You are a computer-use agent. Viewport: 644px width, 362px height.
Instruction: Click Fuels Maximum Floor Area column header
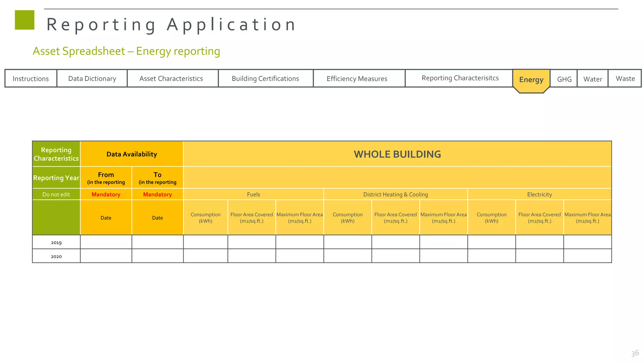[300, 217]
